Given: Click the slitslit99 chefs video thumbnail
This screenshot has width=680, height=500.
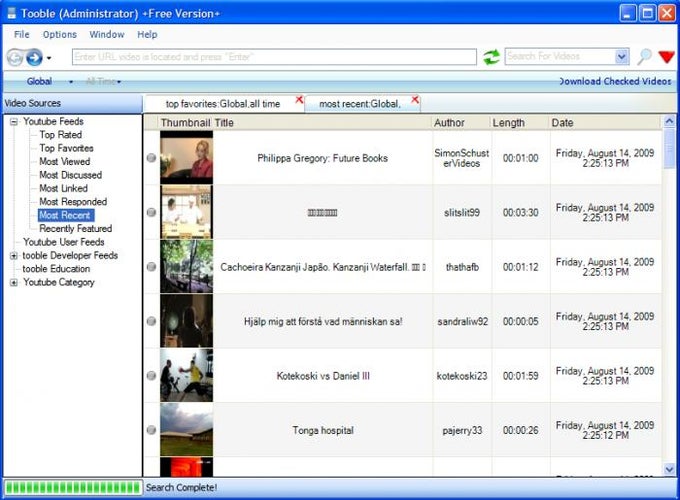Looking at the screenshot, I should click(x=186, y=212).
